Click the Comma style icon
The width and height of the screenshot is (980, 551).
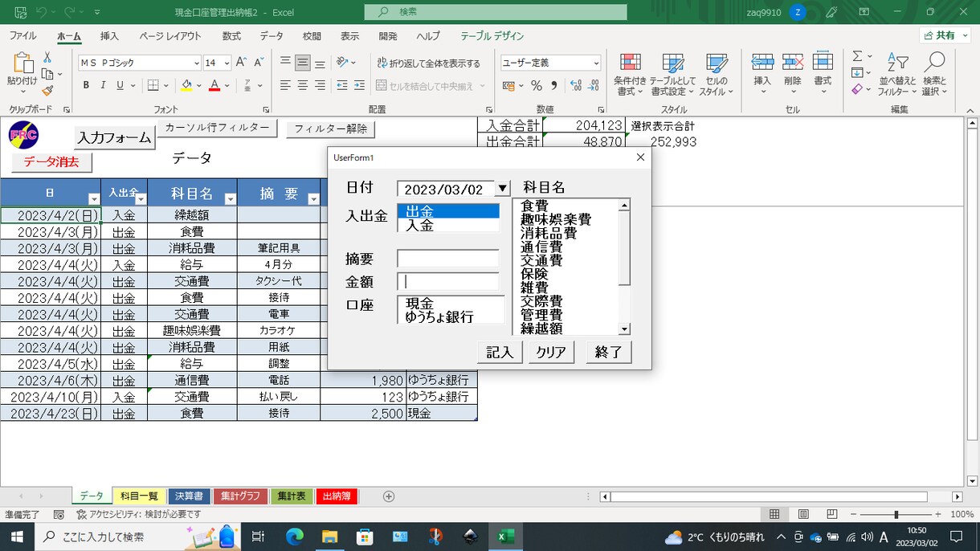[553, 85]
